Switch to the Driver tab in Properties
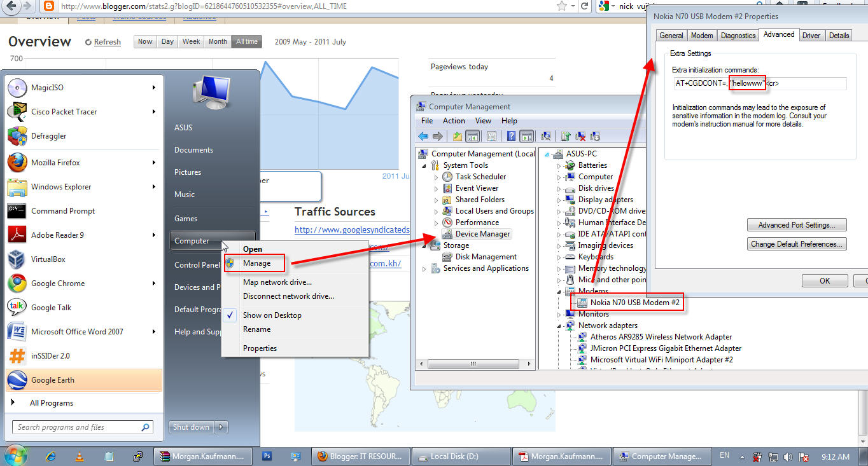 pos(811,36)
